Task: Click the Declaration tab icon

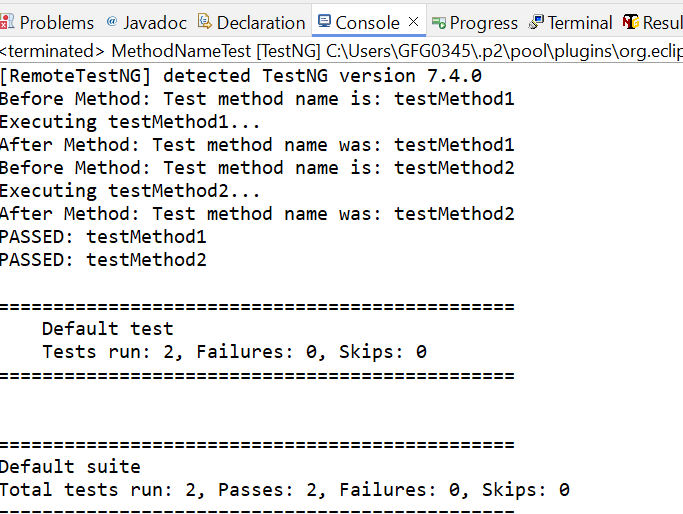Action: tap(205, 22)
